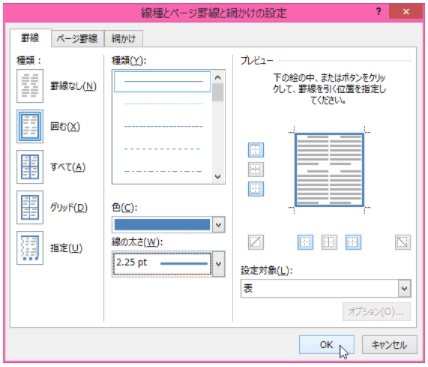Image resolution: width=428 pixels, height=367 pixels.
Task: Choose the short dashed line style
Action: 162,126
